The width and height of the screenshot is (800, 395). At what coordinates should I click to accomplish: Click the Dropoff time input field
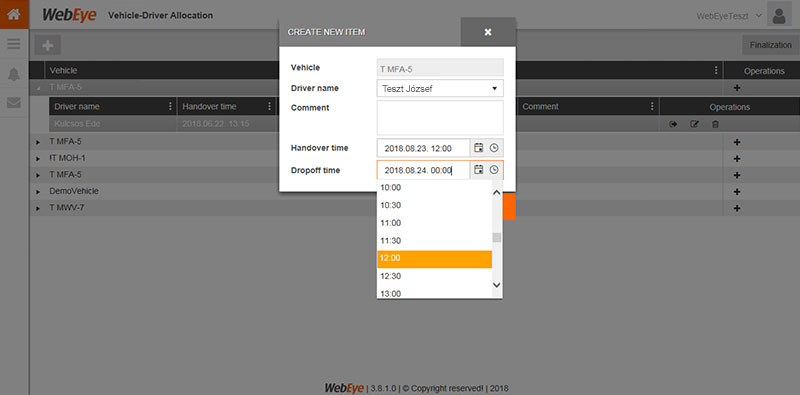point(423,170)
